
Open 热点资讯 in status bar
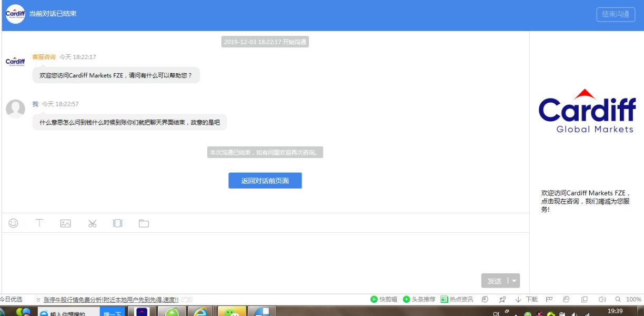457,299
